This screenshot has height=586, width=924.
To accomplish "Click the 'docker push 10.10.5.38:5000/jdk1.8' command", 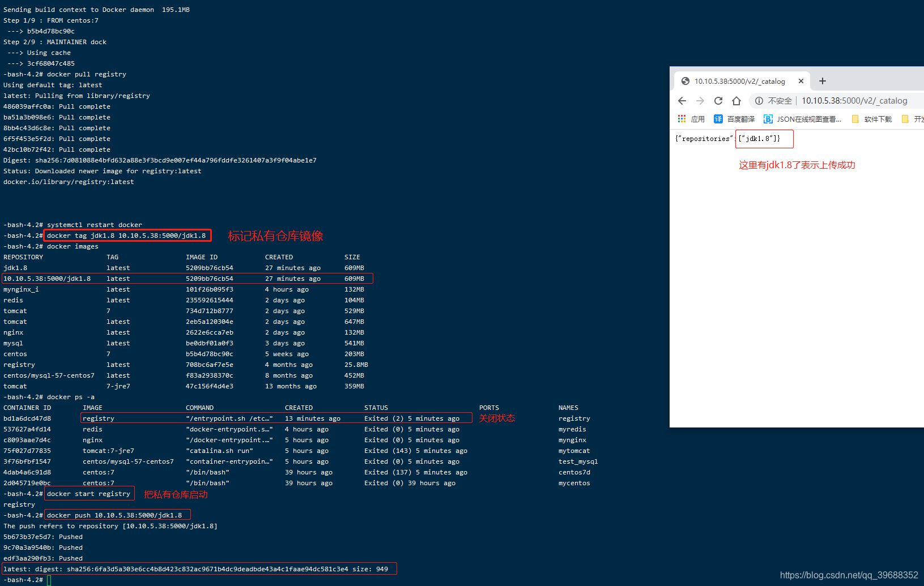I will (114, 515).
